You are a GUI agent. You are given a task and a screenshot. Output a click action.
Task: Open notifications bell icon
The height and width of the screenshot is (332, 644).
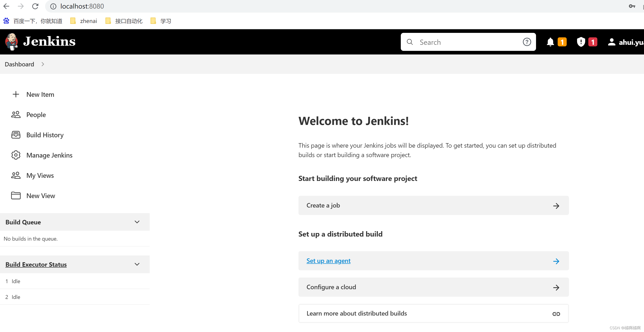point(550,42)
